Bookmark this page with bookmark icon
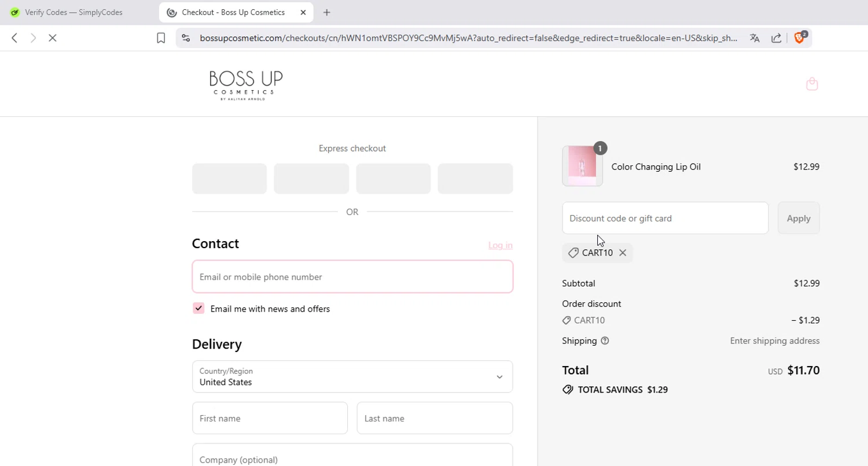Image resolution: width=868 pixels, height=466 pixels. tap(161, 38)
